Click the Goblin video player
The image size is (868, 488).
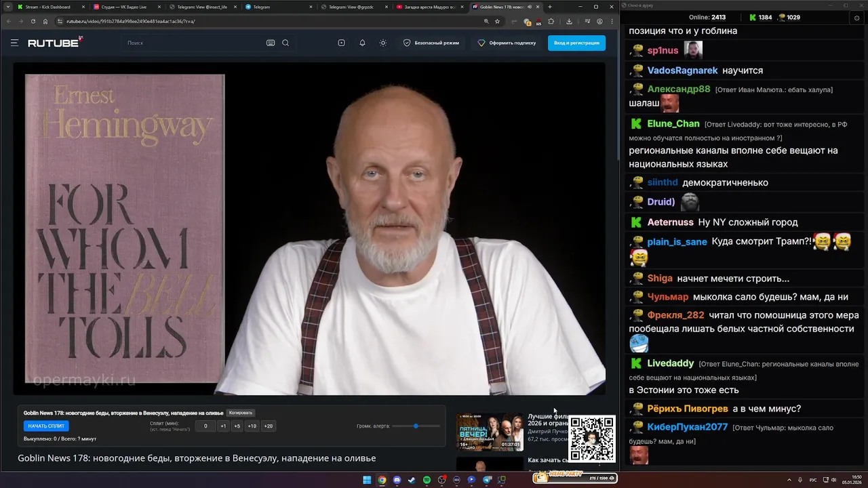coord(309,228)
